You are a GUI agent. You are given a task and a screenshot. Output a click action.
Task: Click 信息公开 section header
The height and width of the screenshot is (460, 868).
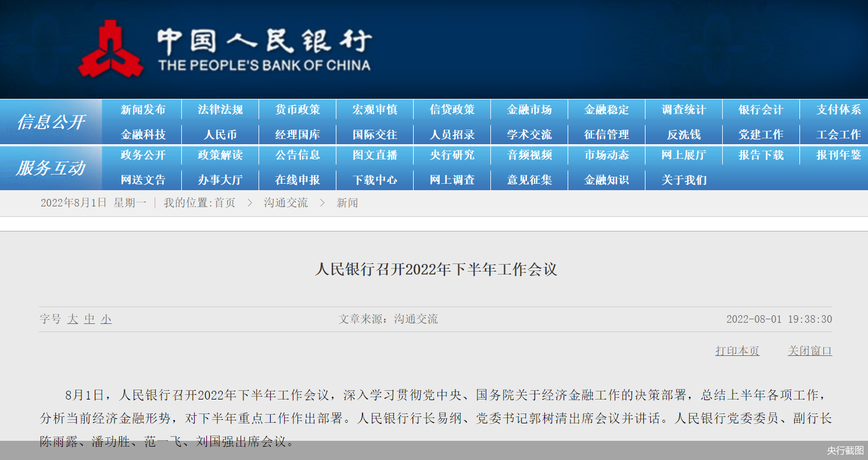click(x=51, y=122)
